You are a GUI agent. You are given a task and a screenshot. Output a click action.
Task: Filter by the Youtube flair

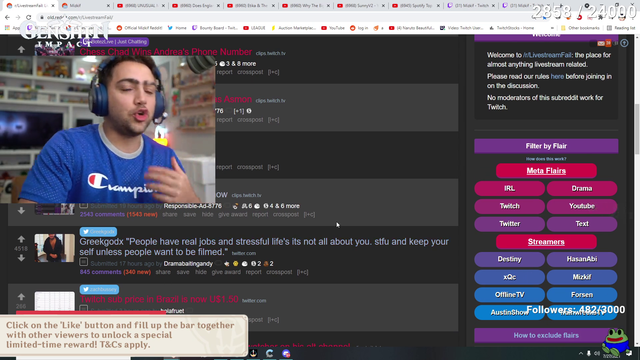(x=582, y=206)
